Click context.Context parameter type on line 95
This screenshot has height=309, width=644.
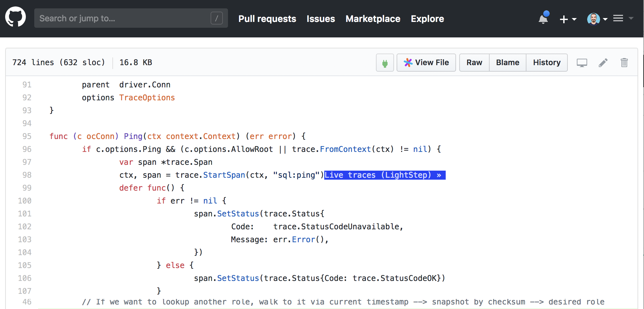(x=201, y=136)
